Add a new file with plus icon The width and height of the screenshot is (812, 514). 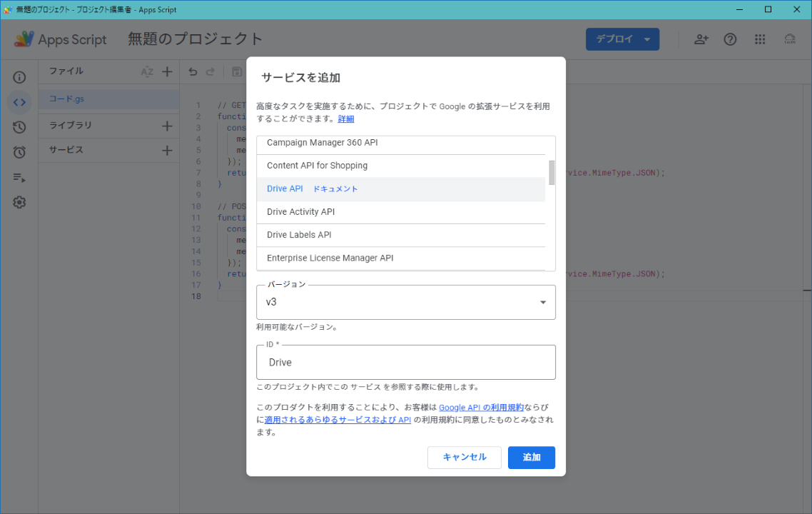point(167,71)
